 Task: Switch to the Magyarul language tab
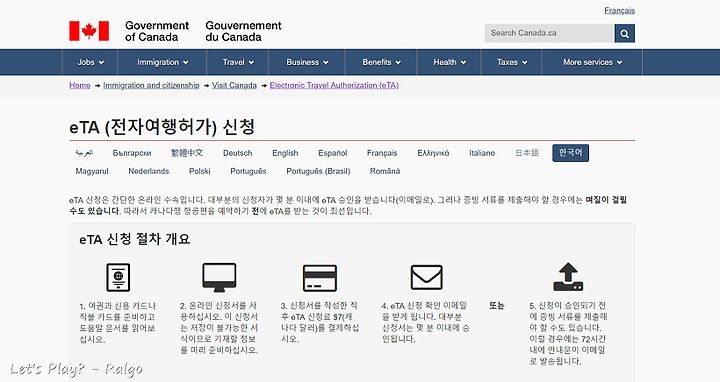tap(92, 171)
